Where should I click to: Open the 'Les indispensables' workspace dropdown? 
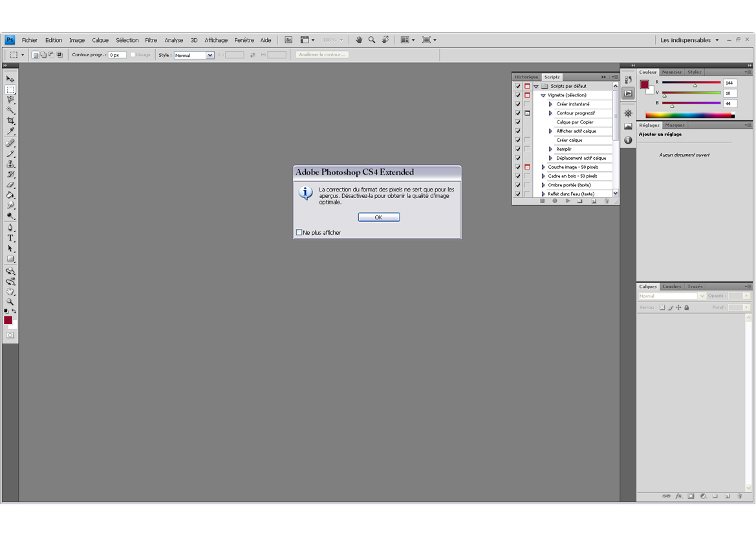[689, 40]
